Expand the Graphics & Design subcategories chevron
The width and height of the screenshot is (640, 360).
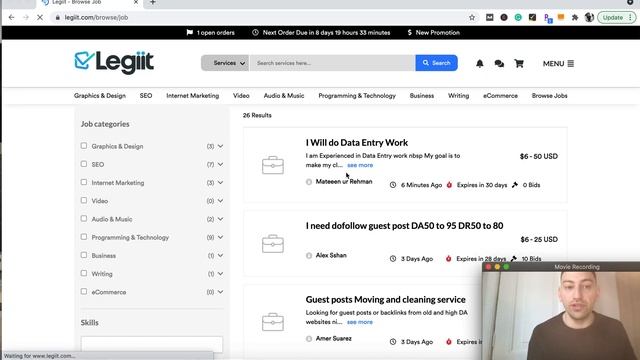tap(220, 146)
